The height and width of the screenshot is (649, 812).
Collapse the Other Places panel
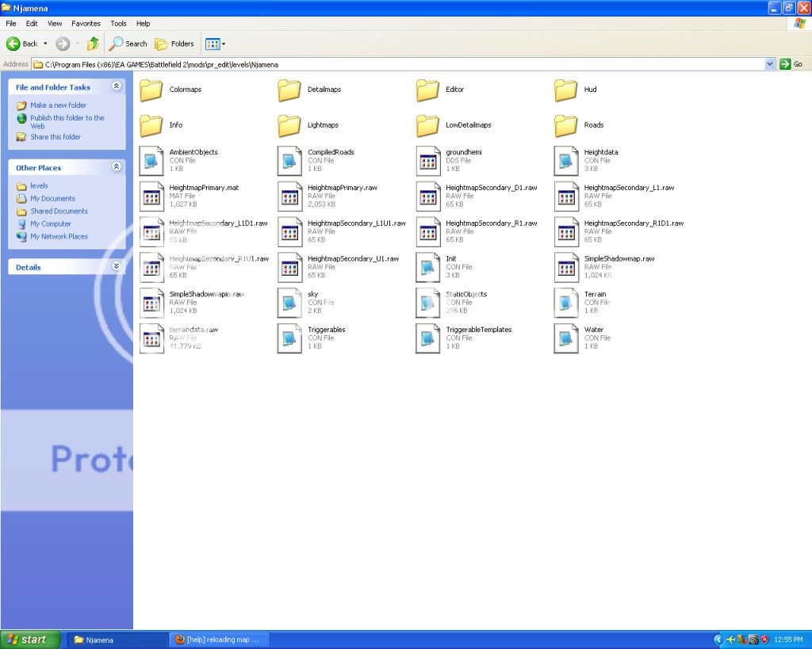(x=117, y=167)
